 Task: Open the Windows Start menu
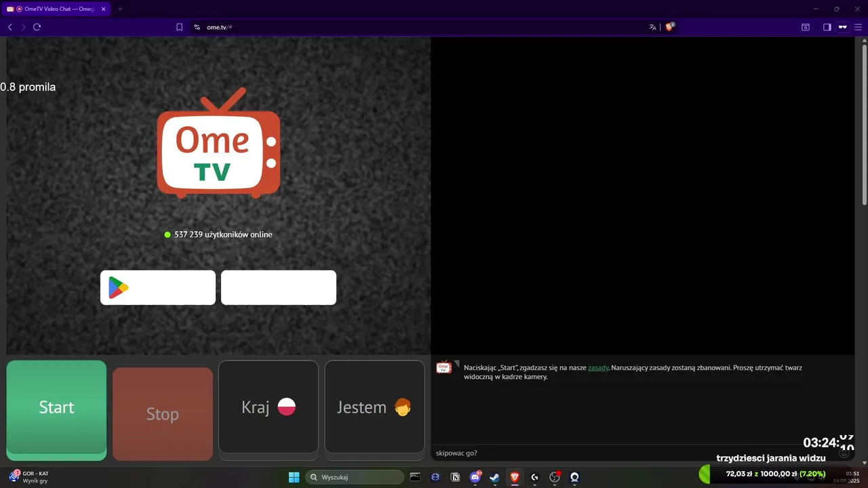pyautogui.click(x=294, y=477)
